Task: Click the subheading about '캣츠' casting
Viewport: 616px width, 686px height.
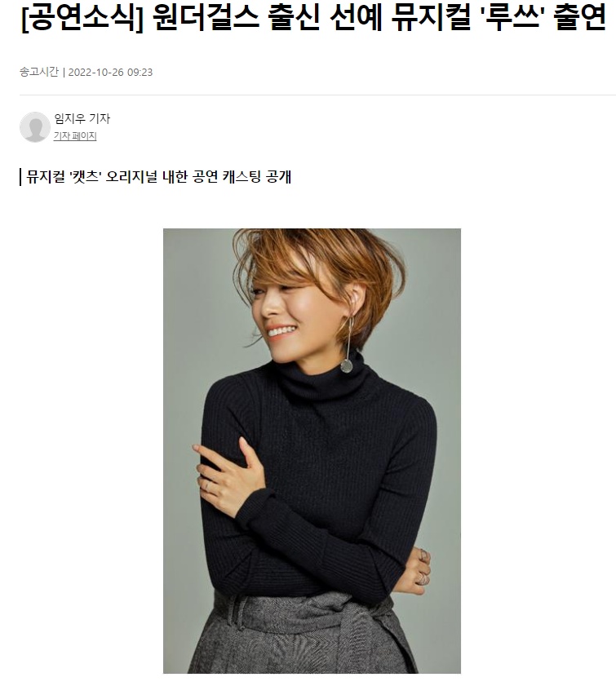Action: (x=159, y=177)
